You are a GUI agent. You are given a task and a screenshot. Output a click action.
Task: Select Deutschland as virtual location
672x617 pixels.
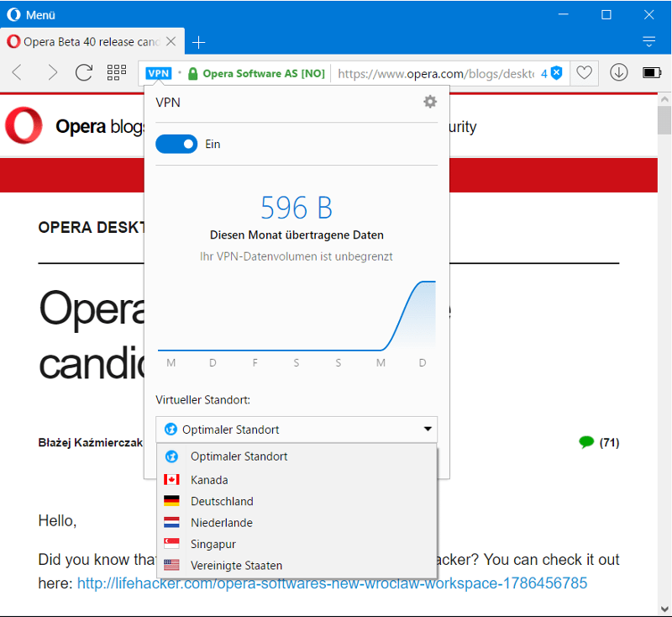(297, 501)
